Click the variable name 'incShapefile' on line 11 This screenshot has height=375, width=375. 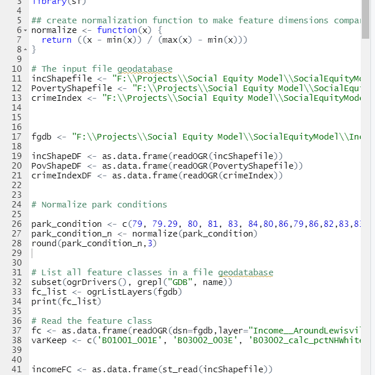62,79
